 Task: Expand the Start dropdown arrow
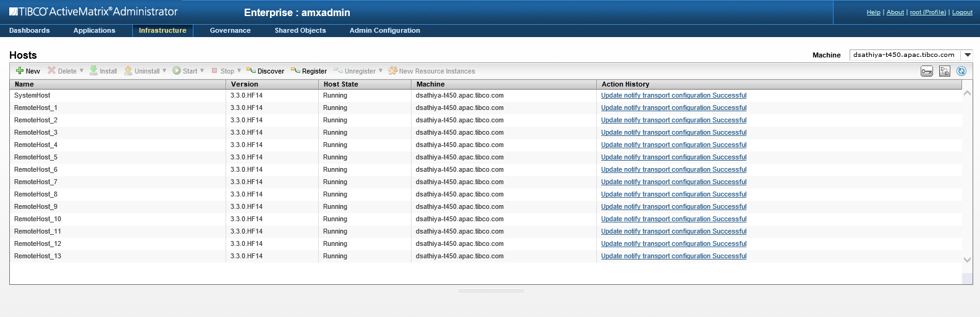[202, 70]
